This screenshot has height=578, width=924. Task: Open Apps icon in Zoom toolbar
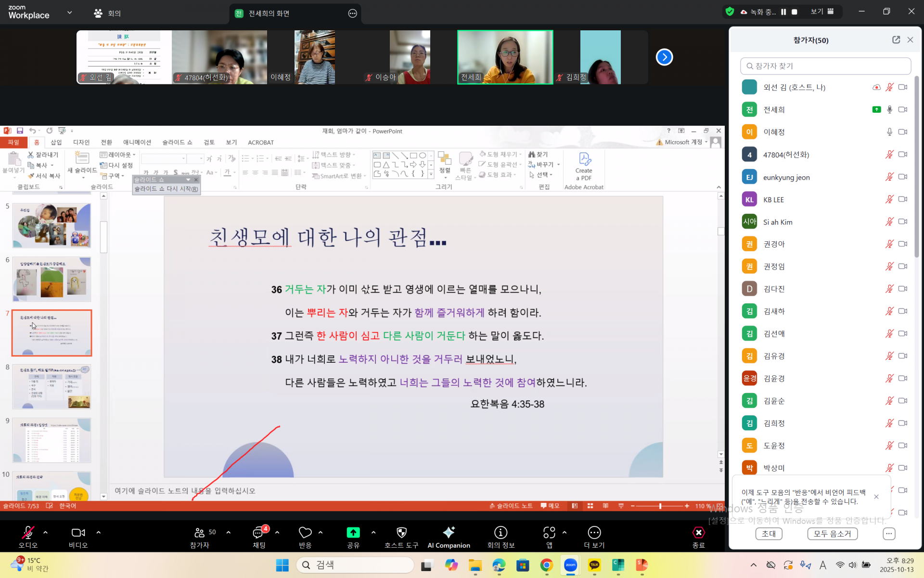(549, 533)
